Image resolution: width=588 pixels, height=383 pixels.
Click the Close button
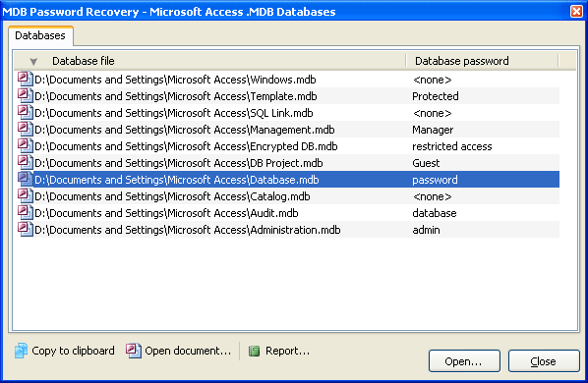click(544, 361)
